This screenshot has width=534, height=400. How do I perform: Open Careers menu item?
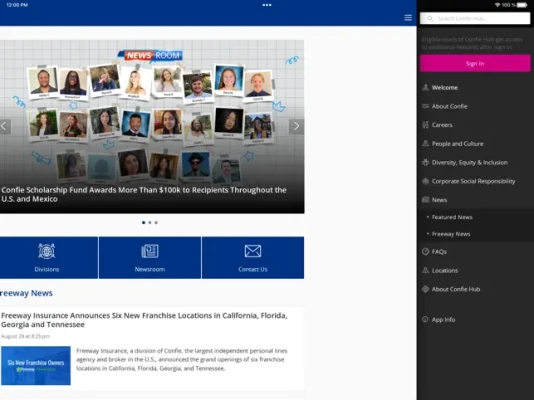tap(475, 125)
